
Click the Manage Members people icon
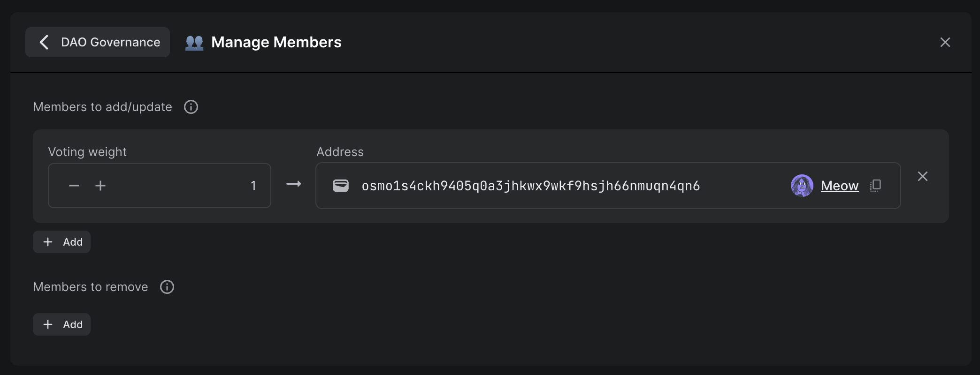tap(194, 43)
